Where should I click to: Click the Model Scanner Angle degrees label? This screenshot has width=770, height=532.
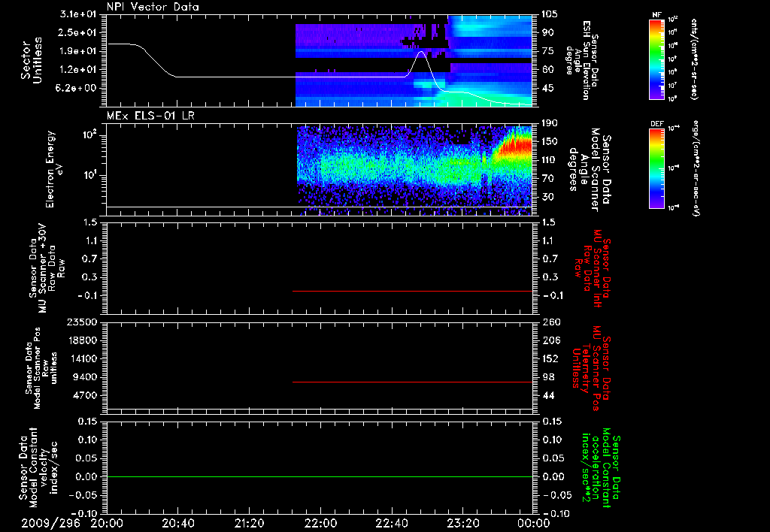(x=590, y=170)
